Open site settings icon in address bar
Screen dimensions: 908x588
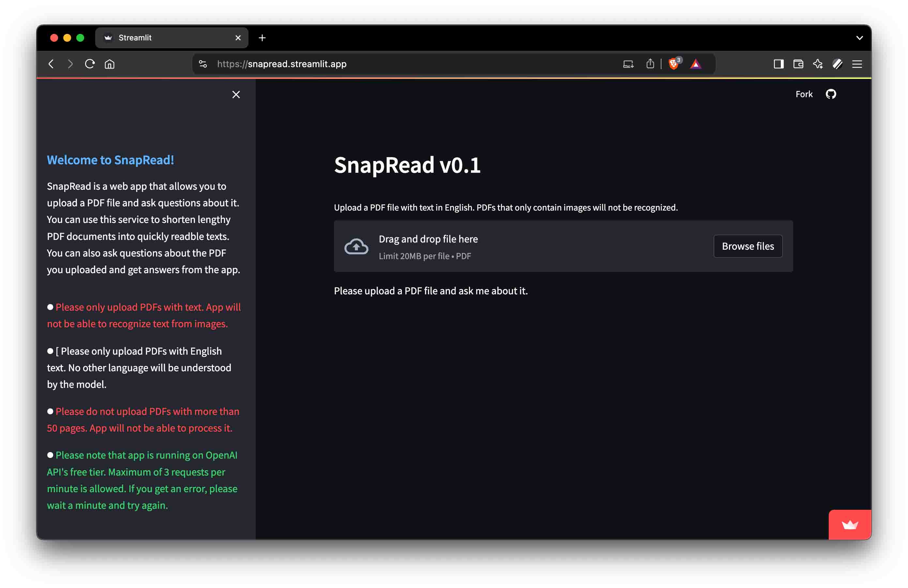pos(203,64)
